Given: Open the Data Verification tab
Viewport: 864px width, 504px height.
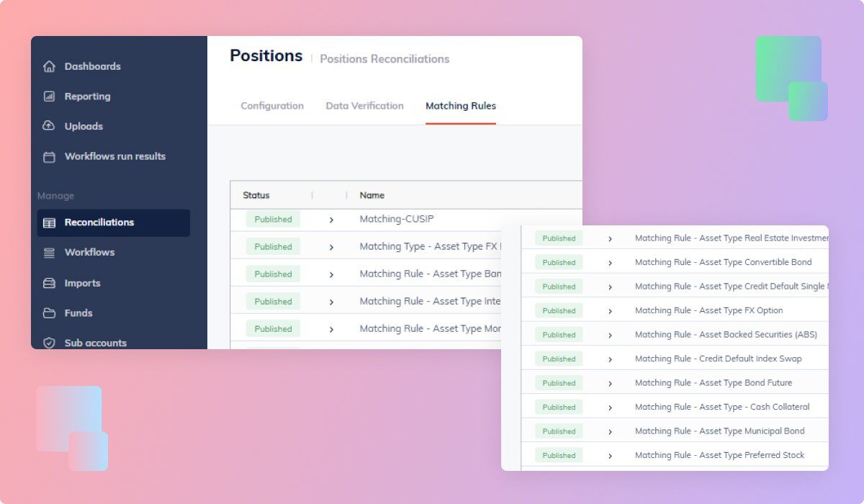Looking at the screenshot, I should coord(364,105).
